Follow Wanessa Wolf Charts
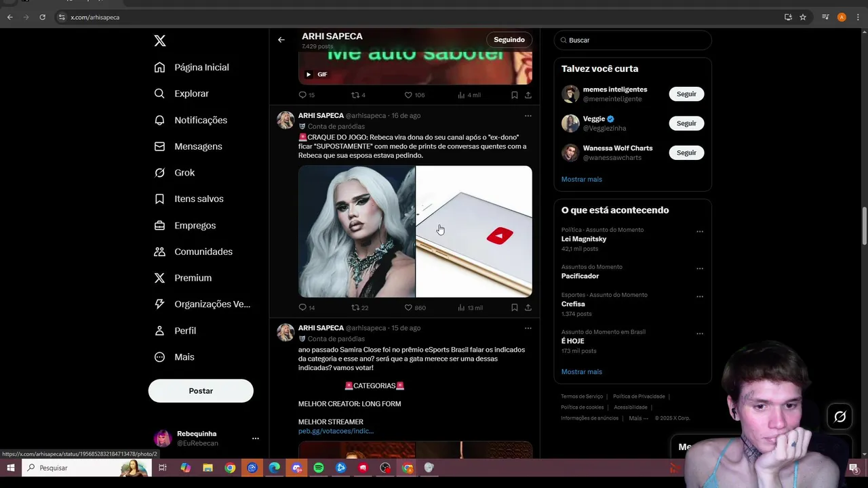868x488 pixels. [x=686, y=152]
